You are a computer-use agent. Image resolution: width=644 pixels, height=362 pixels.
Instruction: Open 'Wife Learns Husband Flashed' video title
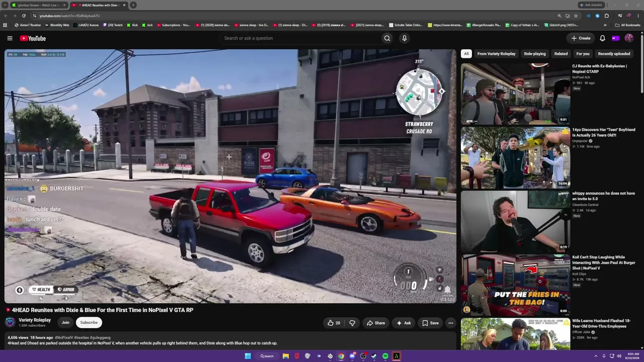tap(601, 323)
